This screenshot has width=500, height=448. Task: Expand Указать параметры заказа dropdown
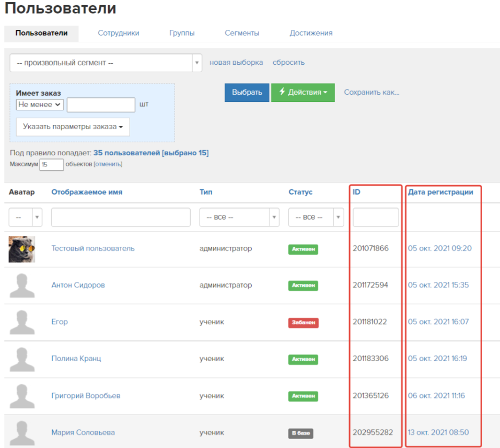tap(73, 127)
